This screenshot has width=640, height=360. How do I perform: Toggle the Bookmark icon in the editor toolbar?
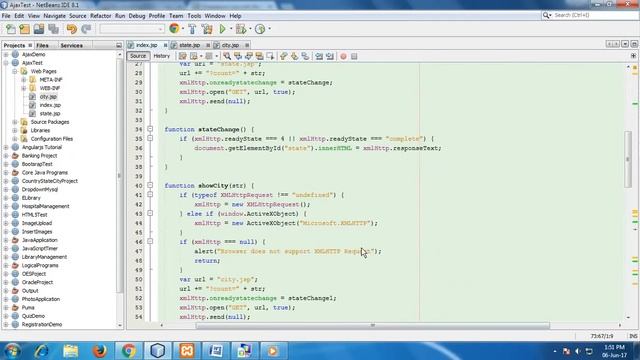click(305, 56)
